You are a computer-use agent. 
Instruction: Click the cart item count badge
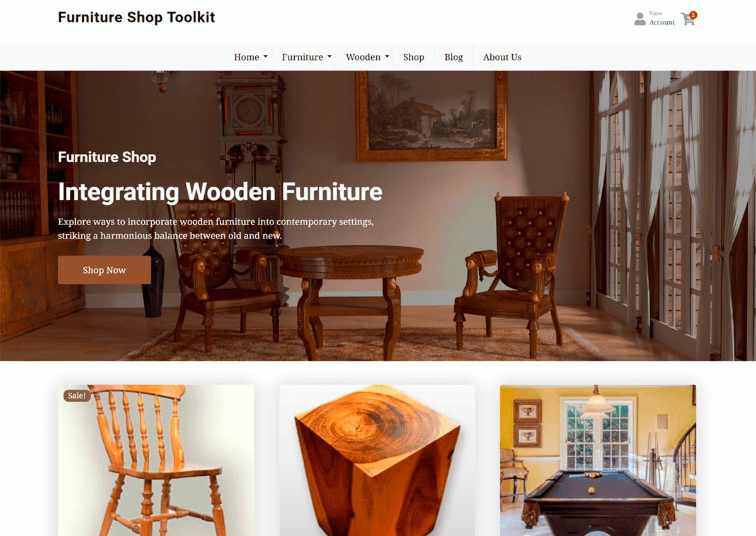(693, 15)
